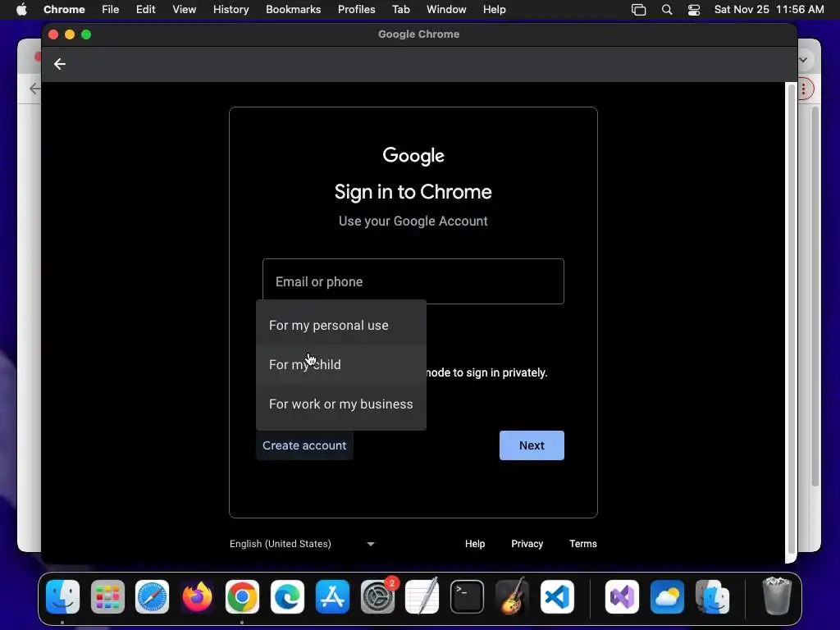Viewport: 840px width, 630px height.
Task: Open three-dot menu in background Chrome window
Action: (804, 89)
